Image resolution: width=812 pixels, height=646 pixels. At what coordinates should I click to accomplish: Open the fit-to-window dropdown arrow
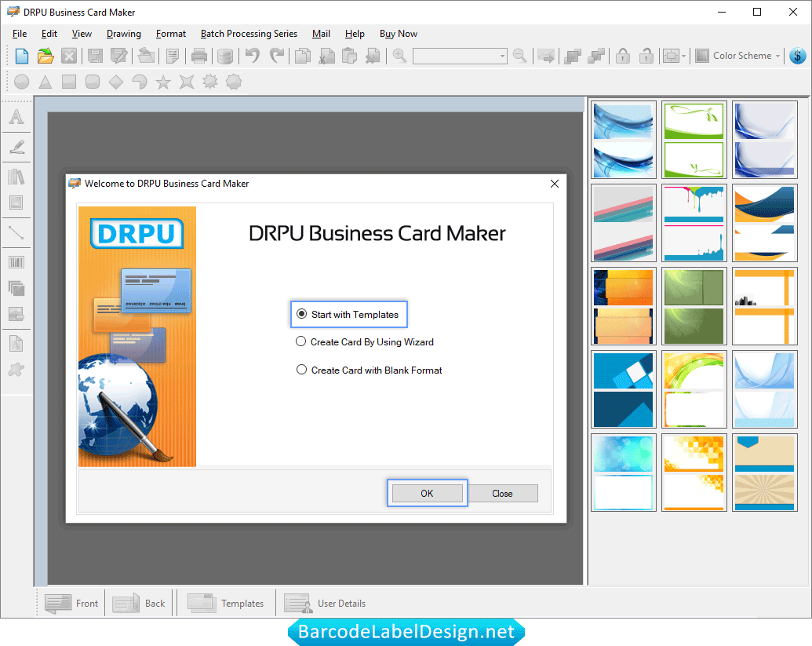(684, 56)
